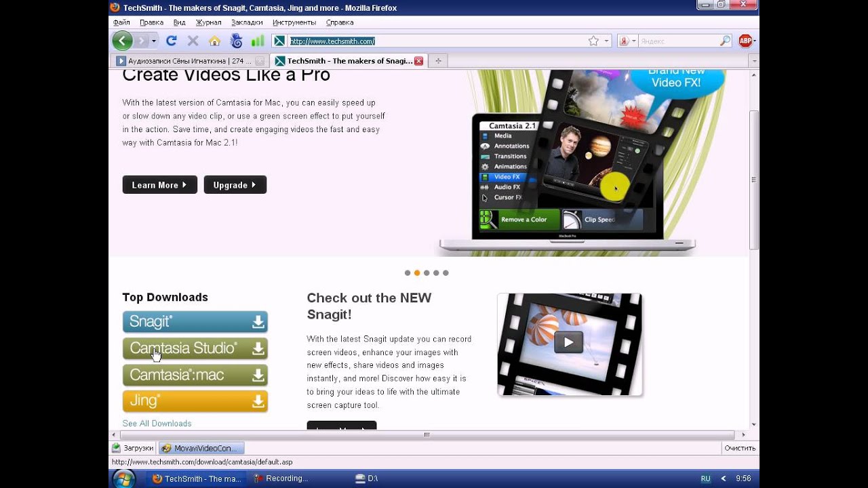Click the search magnifier icon

[726, 41]
